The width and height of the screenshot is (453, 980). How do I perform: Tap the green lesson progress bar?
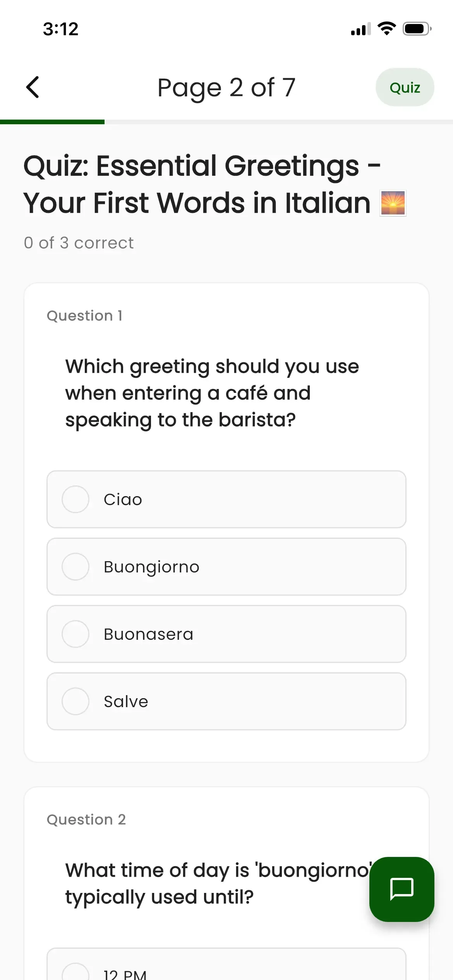click(x=52, y=122)
